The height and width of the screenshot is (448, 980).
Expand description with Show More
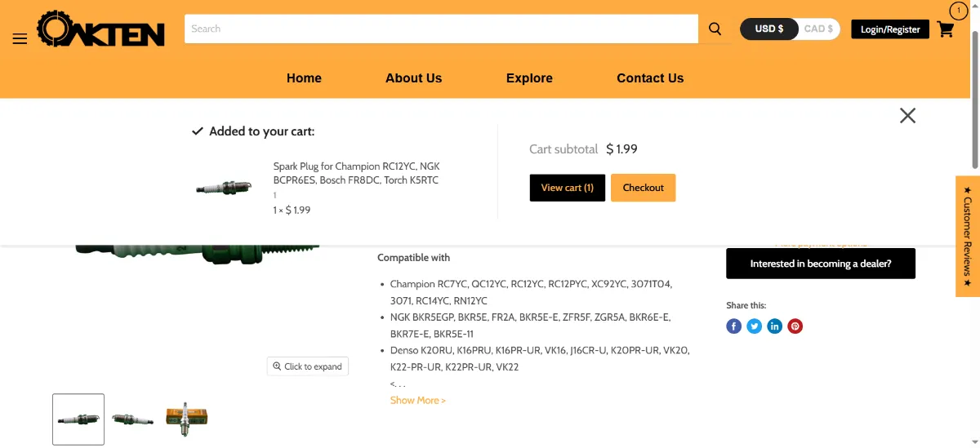tap(418, 401)
